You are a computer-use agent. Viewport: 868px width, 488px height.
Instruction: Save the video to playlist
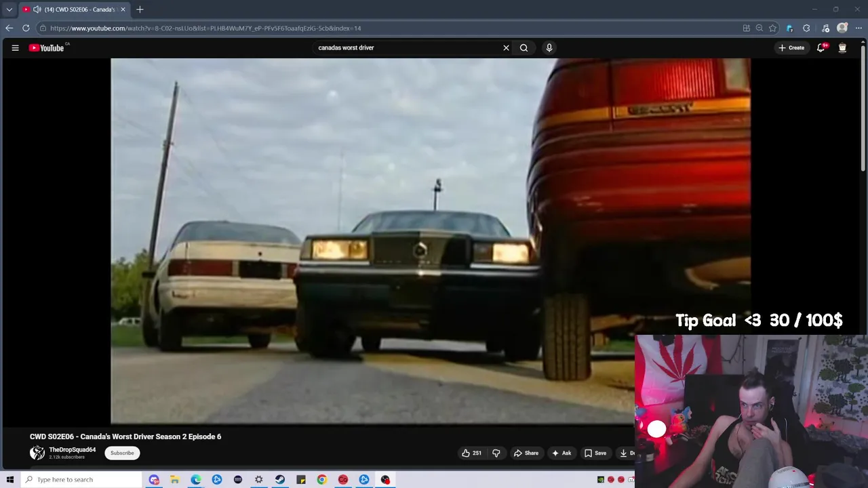[595, 453]
